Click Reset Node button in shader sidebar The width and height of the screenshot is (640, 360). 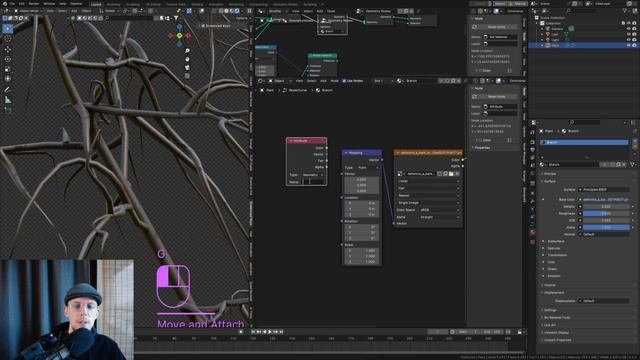[496, 96]
